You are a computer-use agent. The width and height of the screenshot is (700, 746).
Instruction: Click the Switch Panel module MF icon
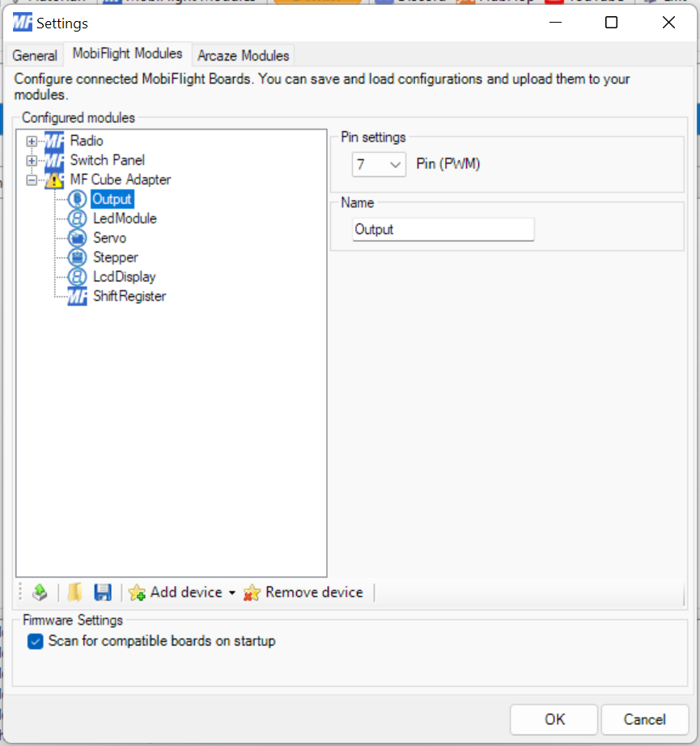point(54,161)
